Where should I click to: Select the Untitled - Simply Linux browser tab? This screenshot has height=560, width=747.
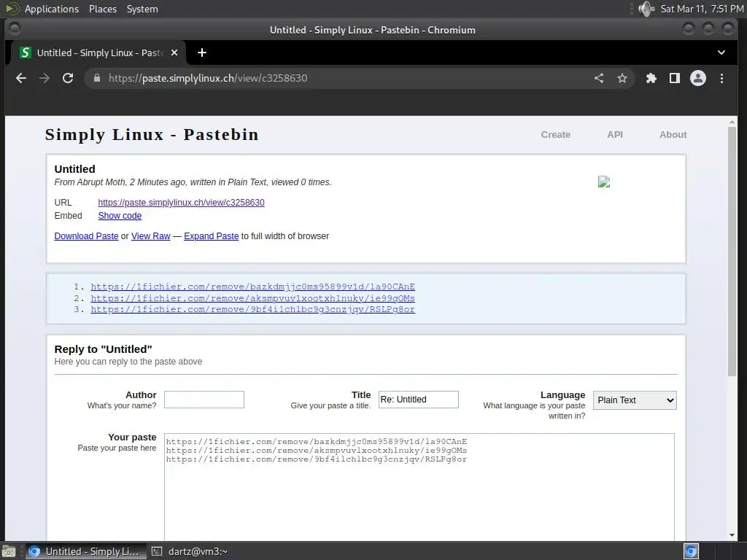click(x=99, y=52)
